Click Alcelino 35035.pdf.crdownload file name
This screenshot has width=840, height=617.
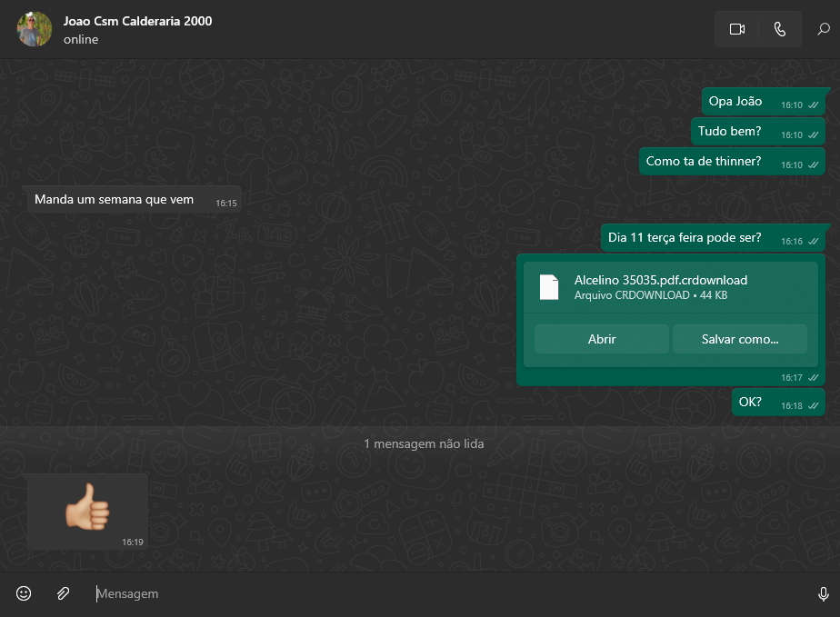(x=661, y=280)
